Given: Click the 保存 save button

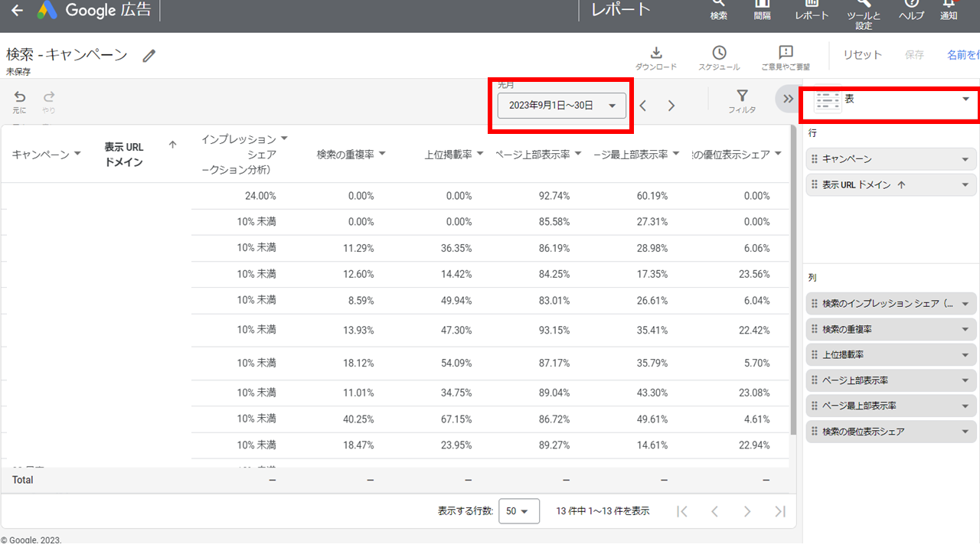Looking at the screenshot, I should tap(914, 55).
